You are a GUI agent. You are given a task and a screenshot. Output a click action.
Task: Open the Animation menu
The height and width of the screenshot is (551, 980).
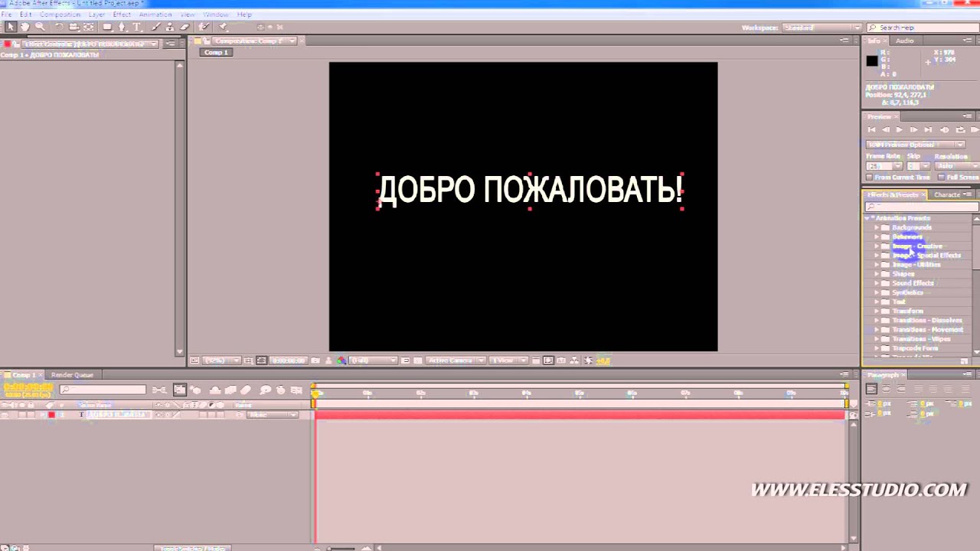coord(155,15)
